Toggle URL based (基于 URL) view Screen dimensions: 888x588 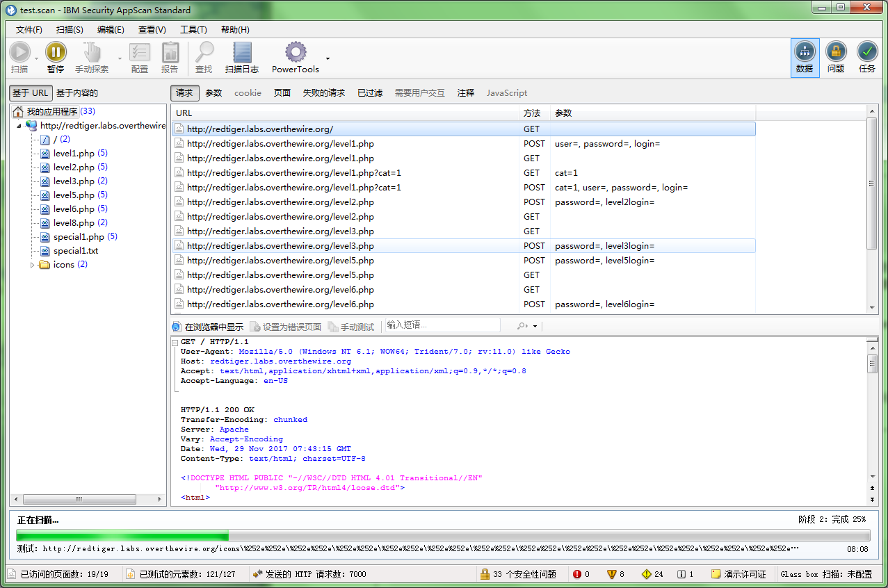tap(30, 93)
